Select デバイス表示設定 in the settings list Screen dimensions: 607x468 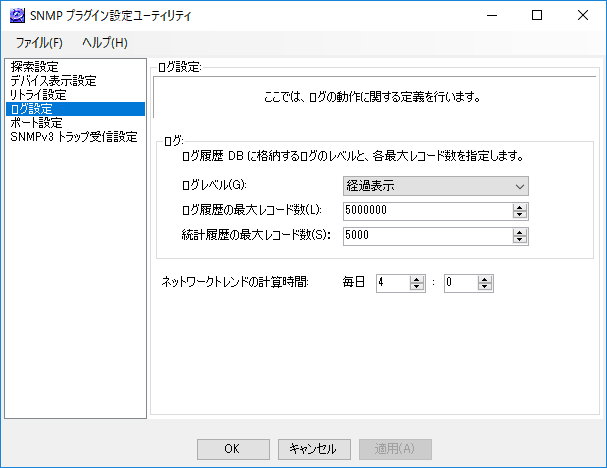(75, 81)
